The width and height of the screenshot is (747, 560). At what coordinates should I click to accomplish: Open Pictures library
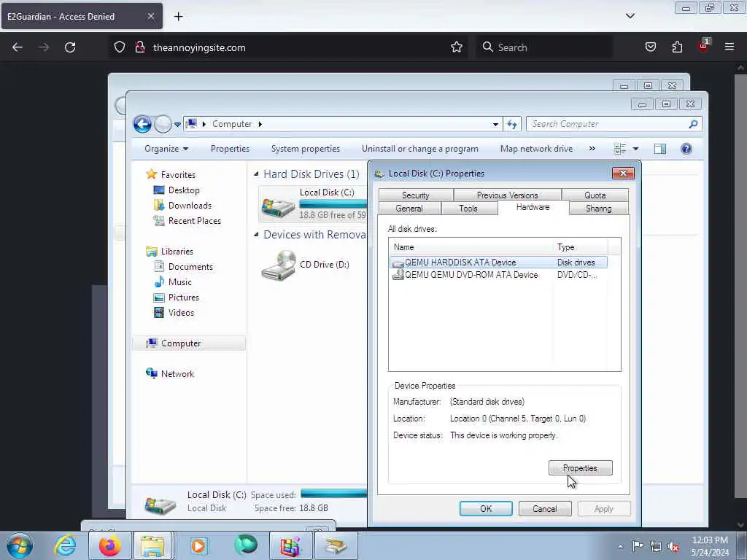183,297
